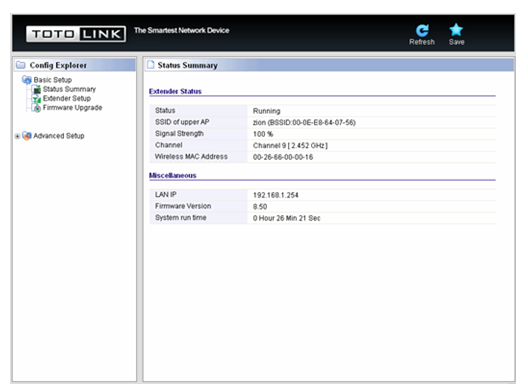Viewport: 528px width, 391px height.
Task: Click the Extender Setup tree icon
Action: 36,98
